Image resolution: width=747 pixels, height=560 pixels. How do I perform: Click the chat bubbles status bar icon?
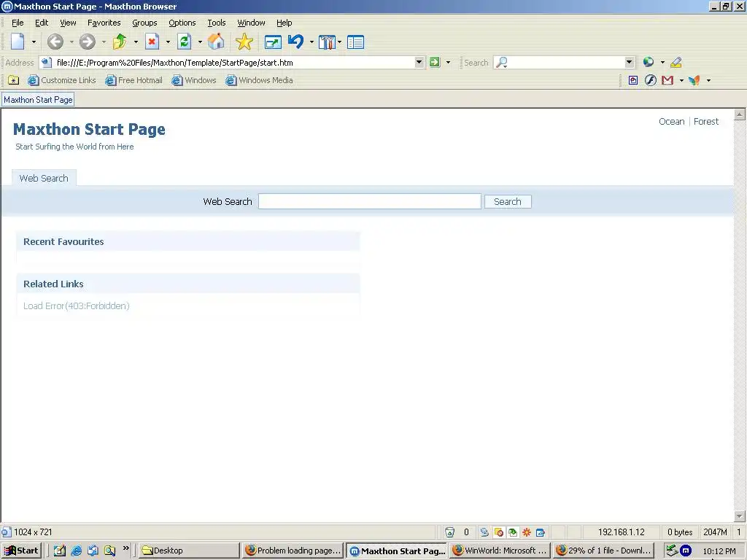484,532
